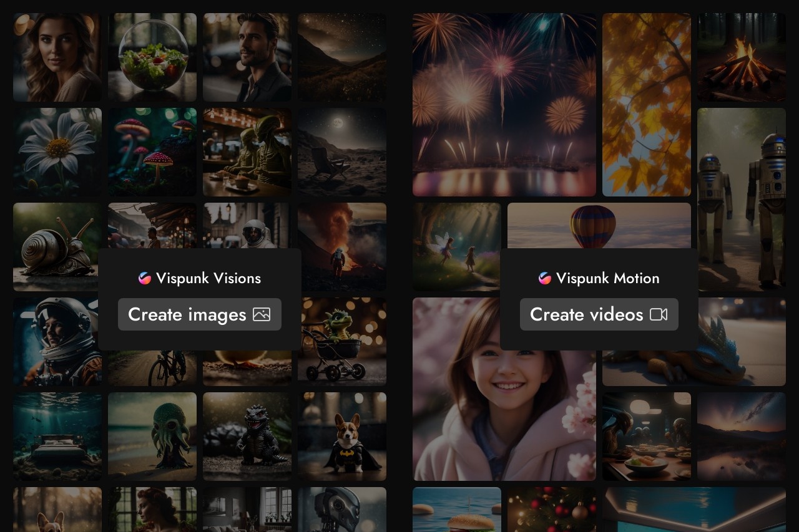This screenshot has width=799, height=532.
Task: Open the salad in glass bowl thumbnail
Action: tap(152, 57)
